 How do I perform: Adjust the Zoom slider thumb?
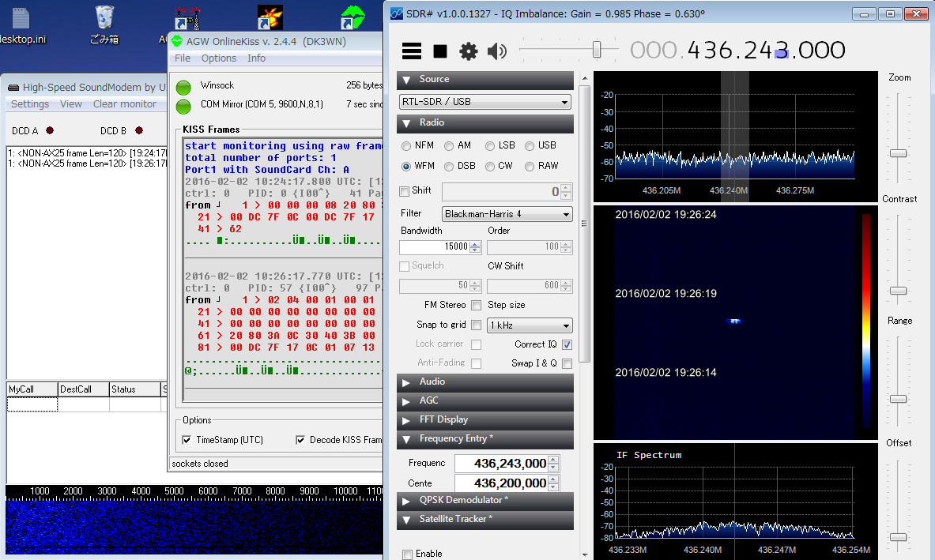(898, 153)
